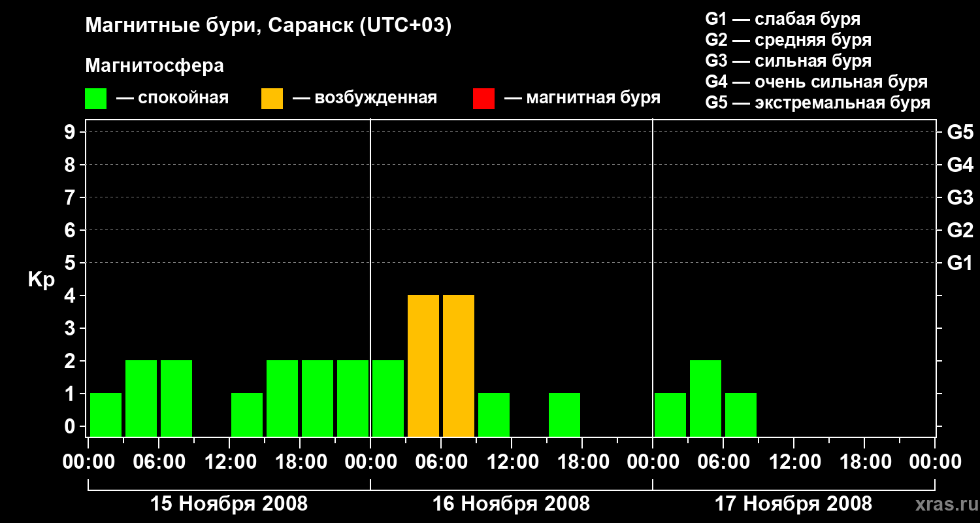Click the 03–06 orange Kp 4 bar on 16 November
This screenshot has width=980, height=523.
pos(423,366)
